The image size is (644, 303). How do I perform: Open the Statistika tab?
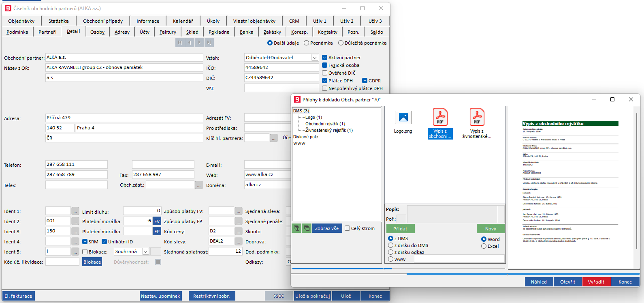[58, 21]
